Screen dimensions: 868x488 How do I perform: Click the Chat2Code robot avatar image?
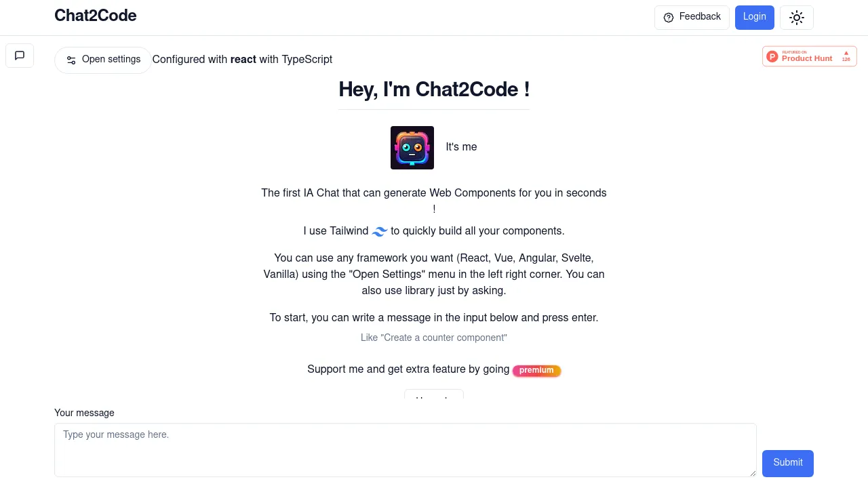point(412,147)
